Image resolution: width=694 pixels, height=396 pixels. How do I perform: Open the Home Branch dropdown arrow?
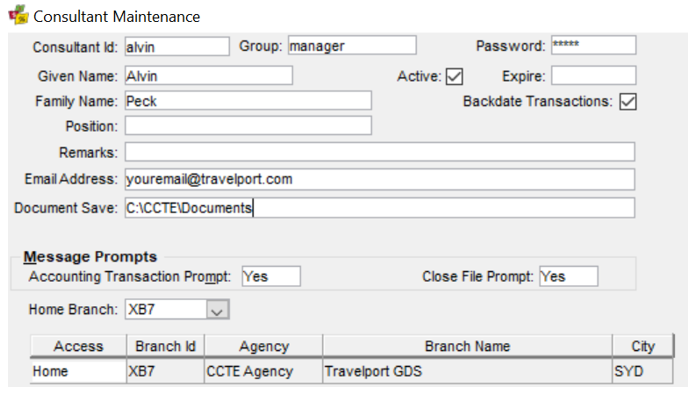[x=217, y=310]
